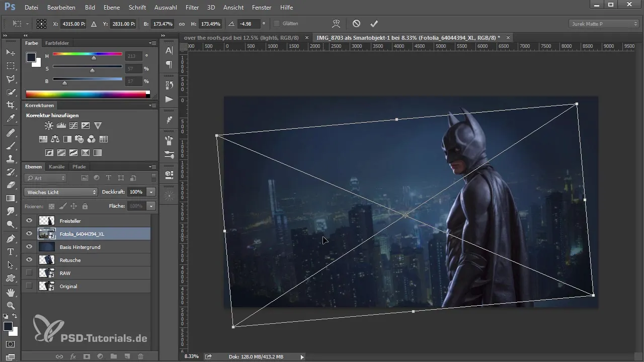
Task: Select the Eraser tool
Action: pos(10,185)
